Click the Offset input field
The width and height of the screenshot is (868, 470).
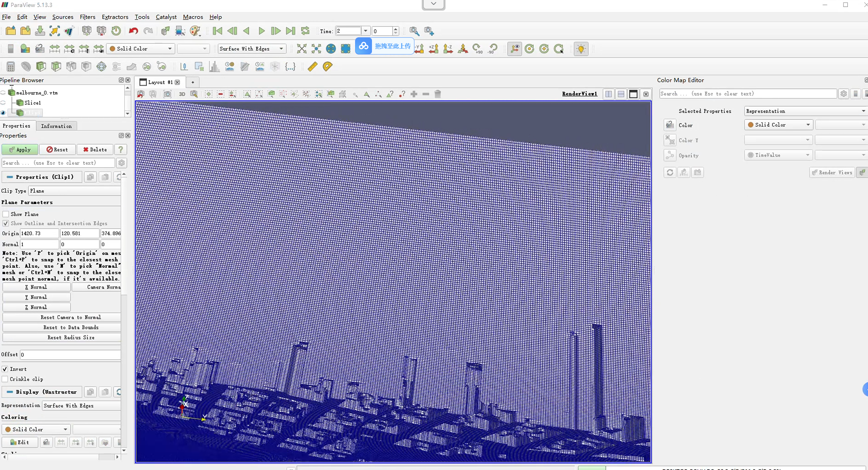[70, 355]
